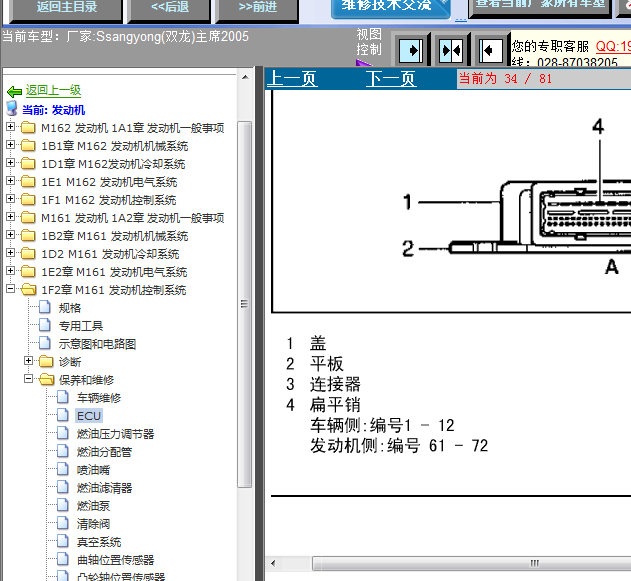
Task: Click the view control left-arrow icon
Action: pos(491,51)
